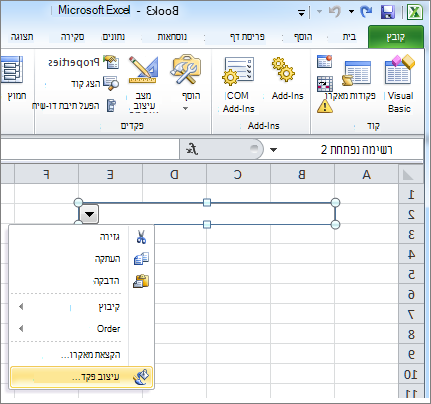Screen dimensions: 431x404
Task: Choose Cut from the context menu
Action: pos(82,237)
